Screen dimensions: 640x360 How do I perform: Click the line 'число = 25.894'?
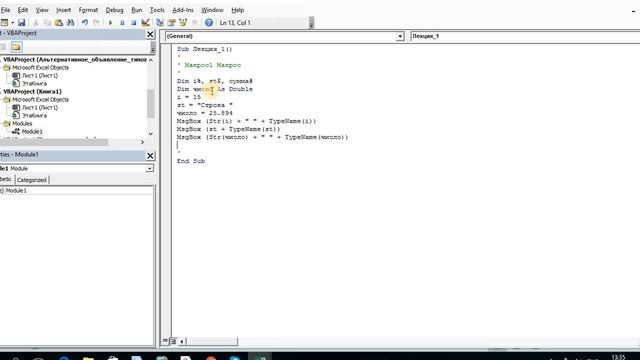(x=204, y=113)
